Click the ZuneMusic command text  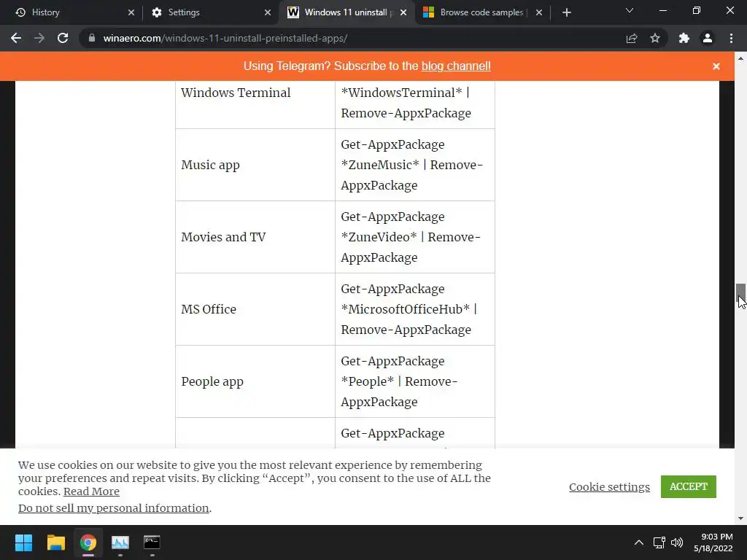click(x=411, y=165)
